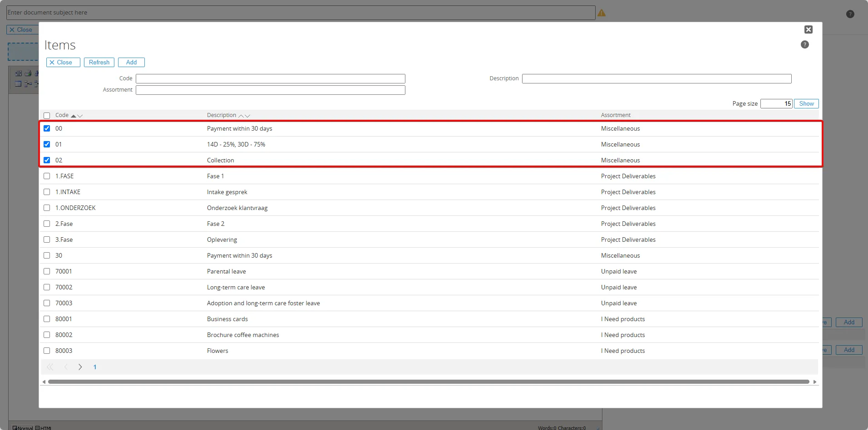Uncheck item 02 Collection checkbox

47,160
